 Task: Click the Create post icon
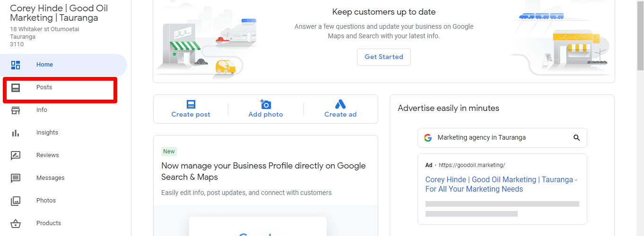(x=191, y=104)
